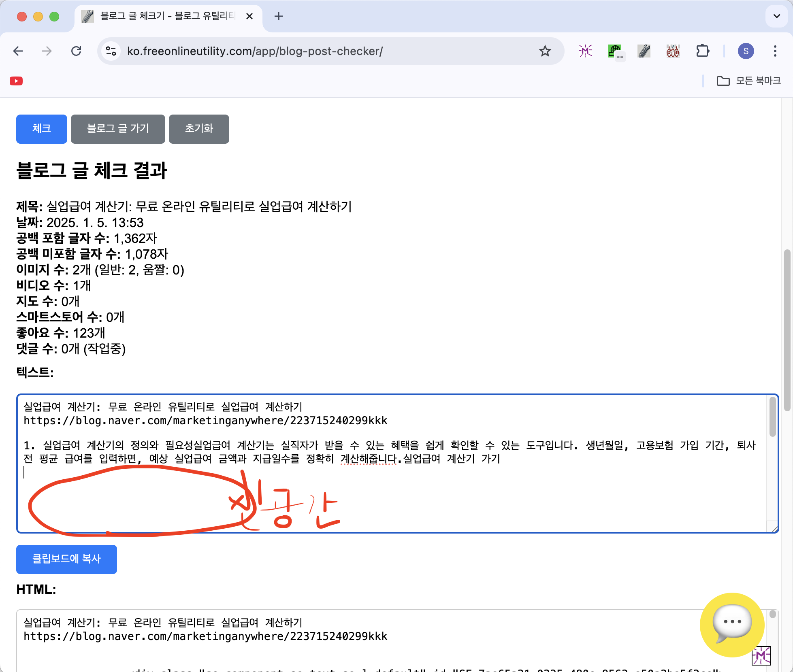Open the S profile avatar
The width and height of the screenshot is (793, 672).
[746, 51]
